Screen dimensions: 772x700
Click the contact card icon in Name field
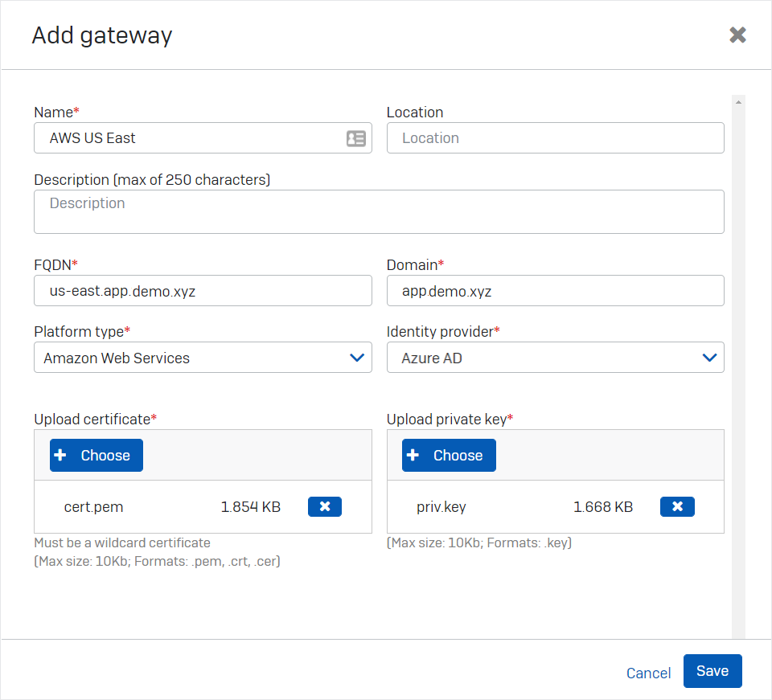pos(355,138)
